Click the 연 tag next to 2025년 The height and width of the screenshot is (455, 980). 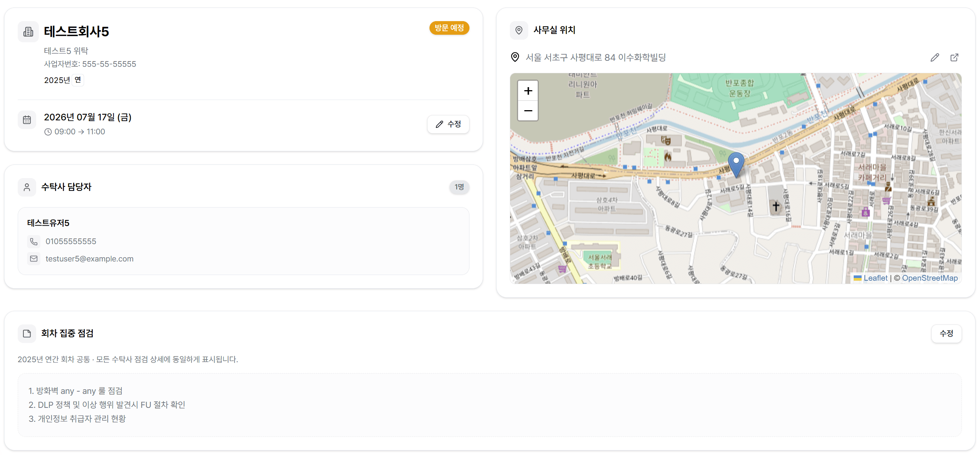(78, 80)
